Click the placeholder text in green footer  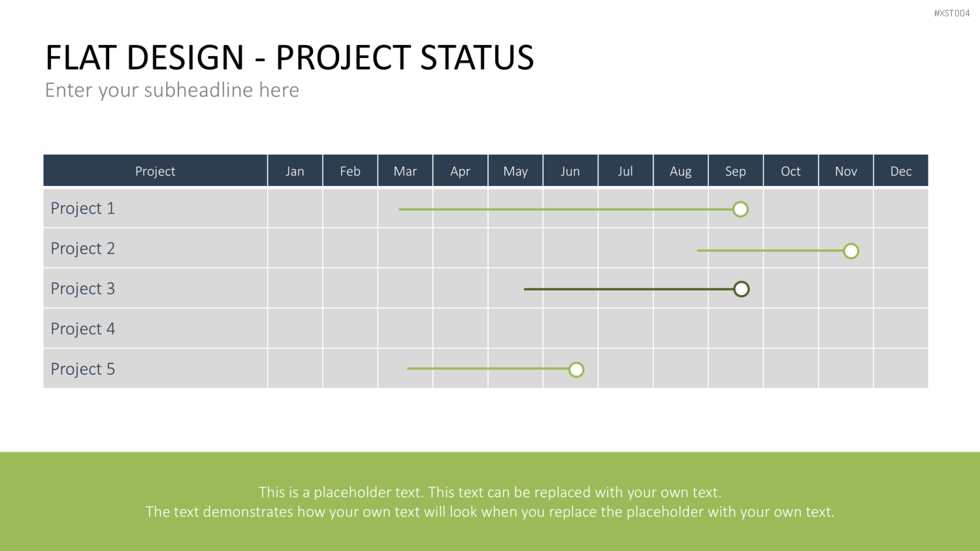click(490, 502)
